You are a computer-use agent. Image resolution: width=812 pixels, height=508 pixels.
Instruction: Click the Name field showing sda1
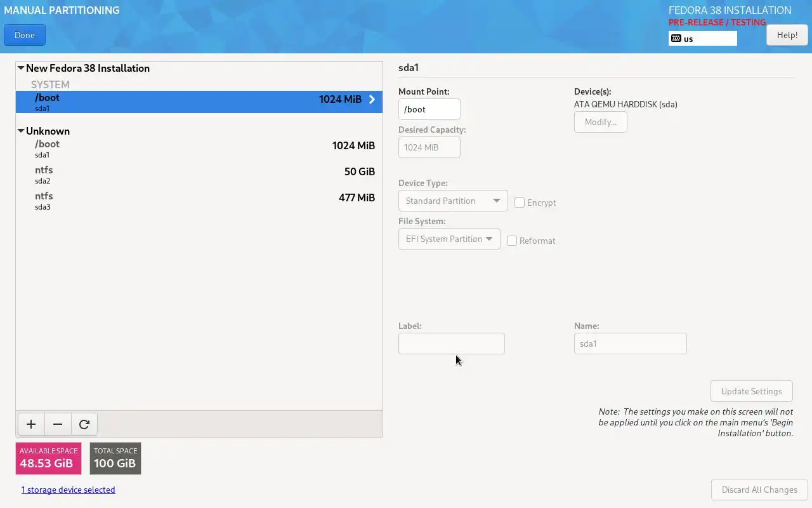pos(631,344)
